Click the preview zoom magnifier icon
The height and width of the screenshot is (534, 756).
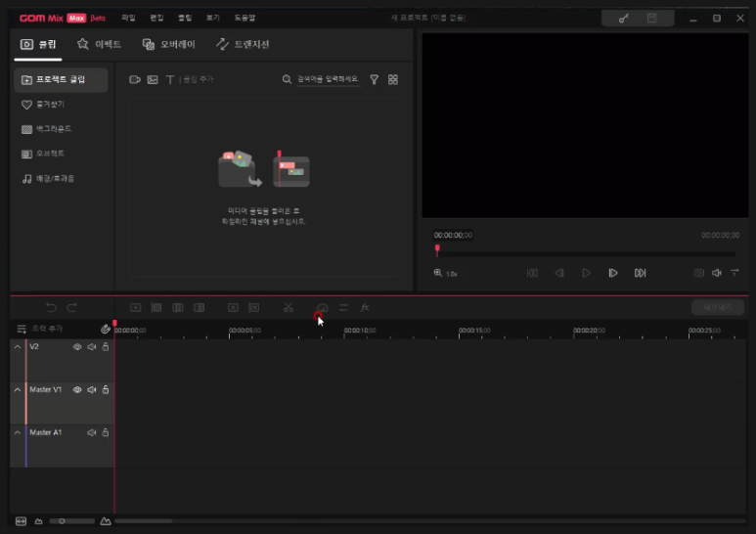click(438, 273)
